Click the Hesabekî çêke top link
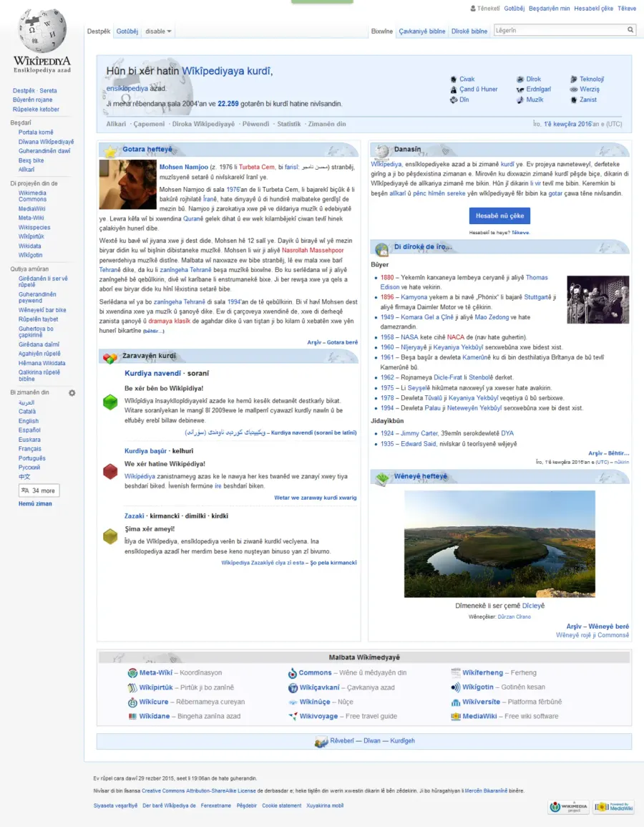This screenshot has width=644, height=827. pos(593,9)
